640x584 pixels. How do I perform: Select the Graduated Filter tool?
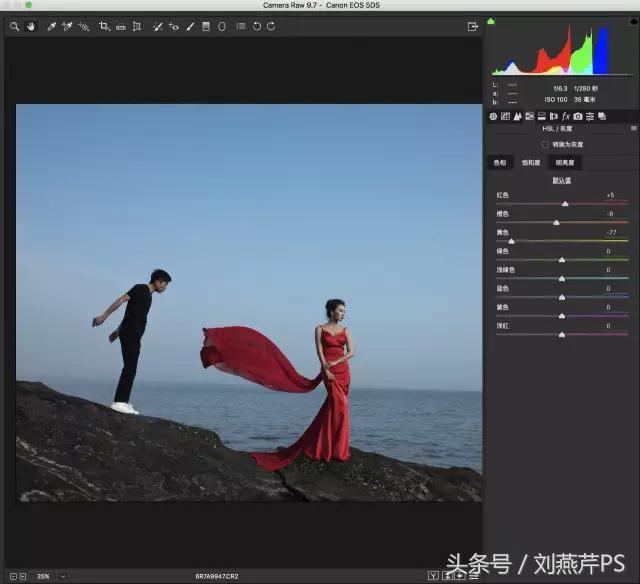[206, 27]
